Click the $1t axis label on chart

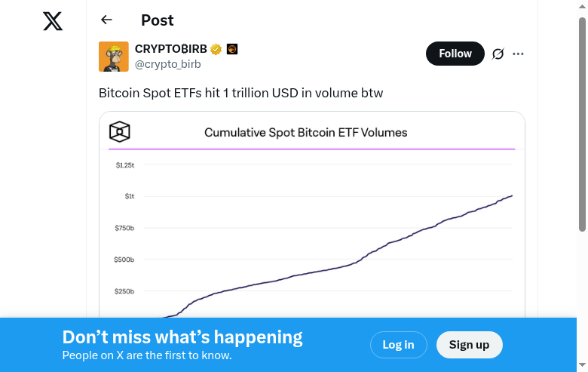130,196
